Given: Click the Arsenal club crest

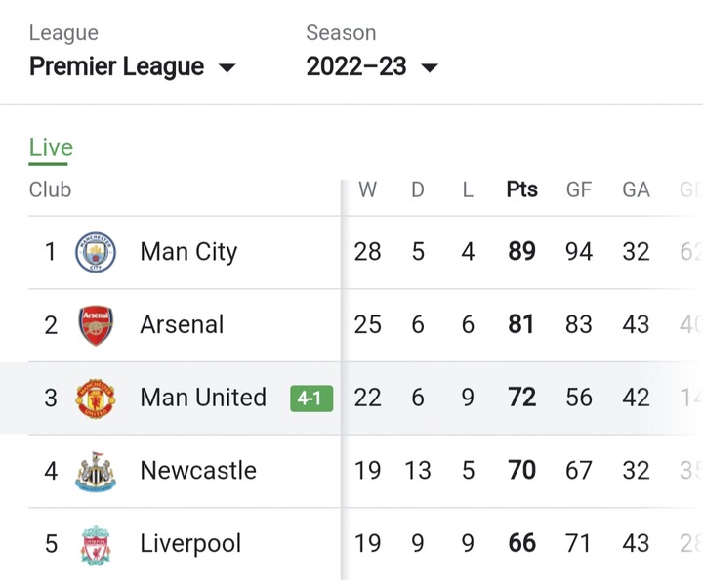Looking at the screenshot, I should coord(96,325).
